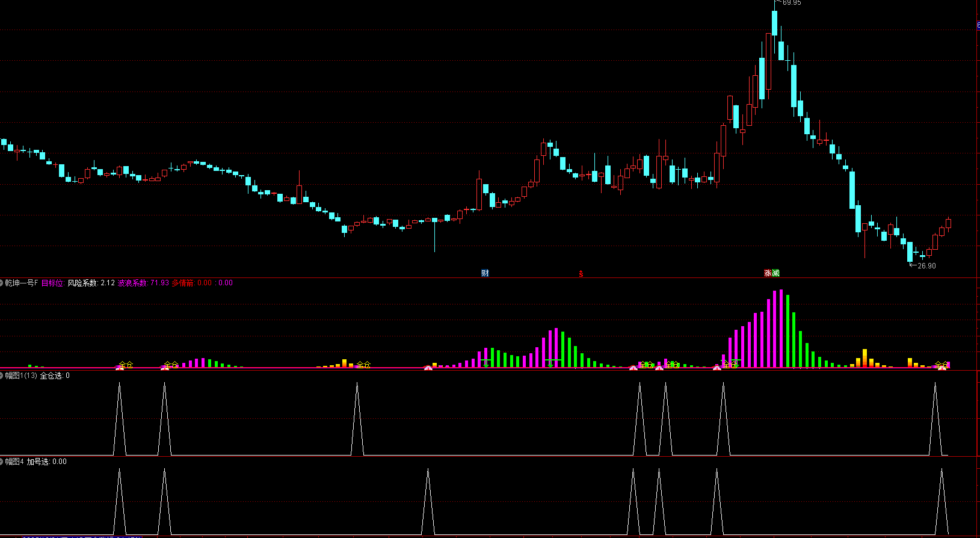The height and width of the screenshot is (538, 980).
Task: Select the 目标位 label
Action: pyautogui.click(x=52, y=283)
